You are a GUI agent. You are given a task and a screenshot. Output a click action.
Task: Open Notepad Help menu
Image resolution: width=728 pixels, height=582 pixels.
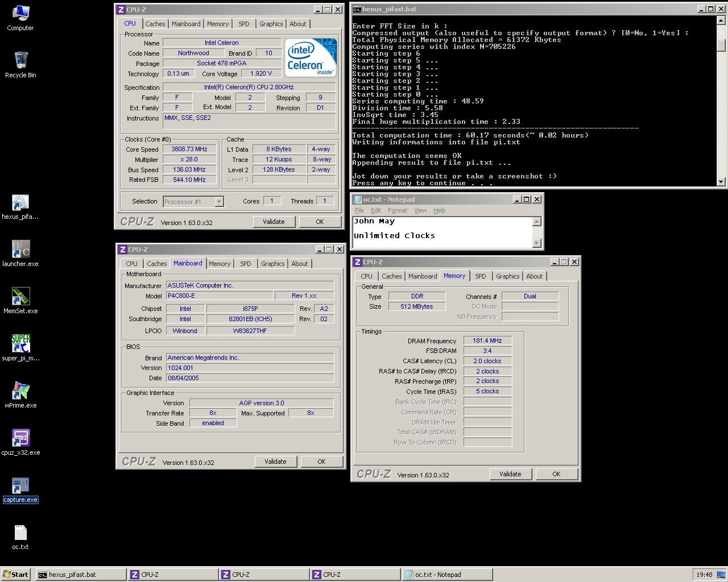[x=439, y=210]
